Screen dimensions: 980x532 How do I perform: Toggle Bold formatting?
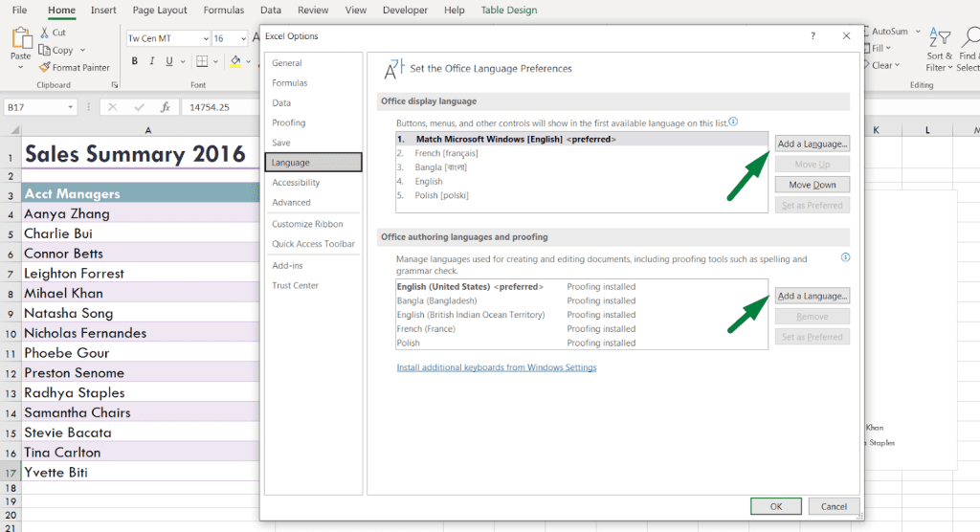[x=135, y=61]
